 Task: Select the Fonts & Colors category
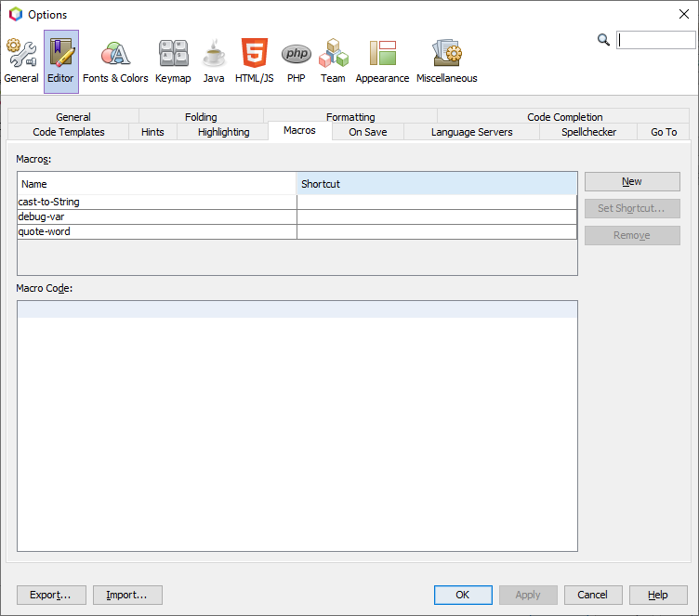(x=115, y=61)
